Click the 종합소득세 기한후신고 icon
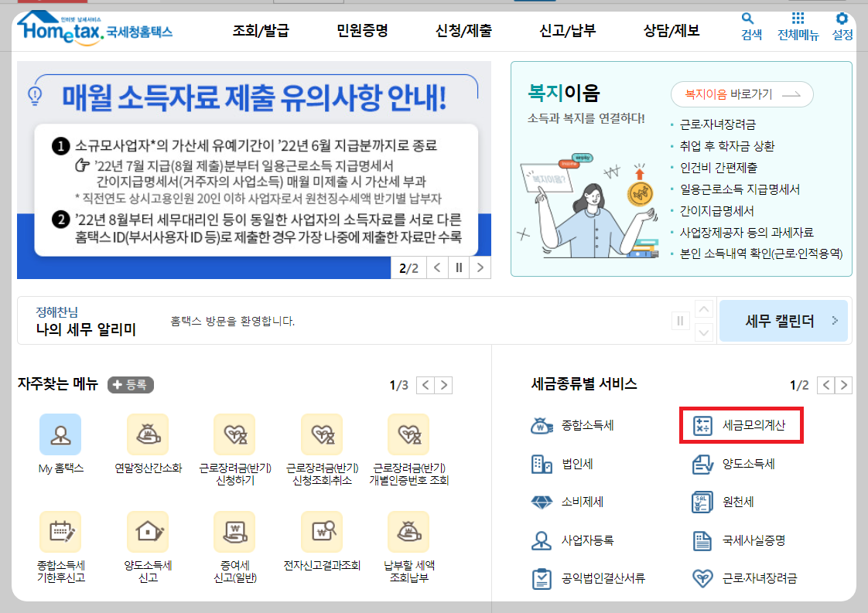Image resolution: width=868 pixels, height=613 pixels. (61, 531)
